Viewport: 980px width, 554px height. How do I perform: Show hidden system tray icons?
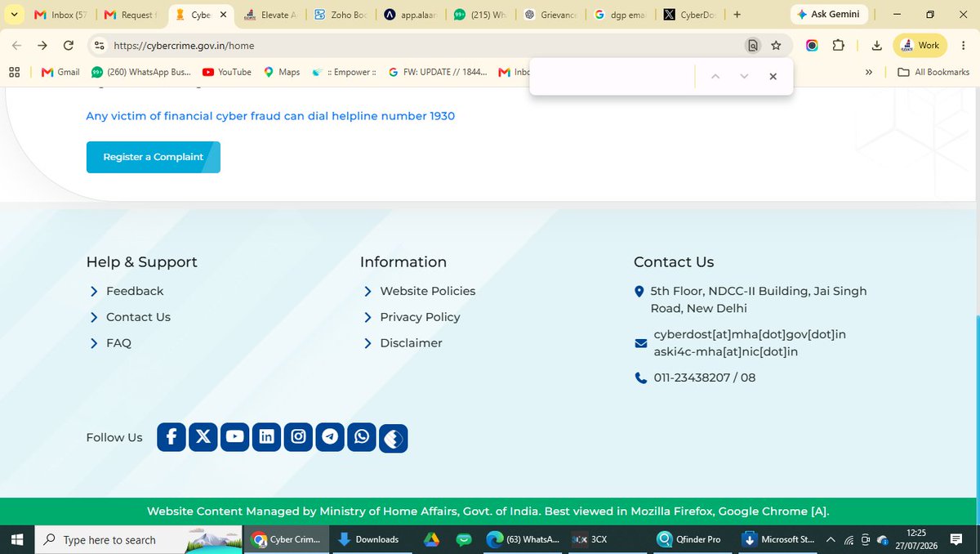pos(831,539)
